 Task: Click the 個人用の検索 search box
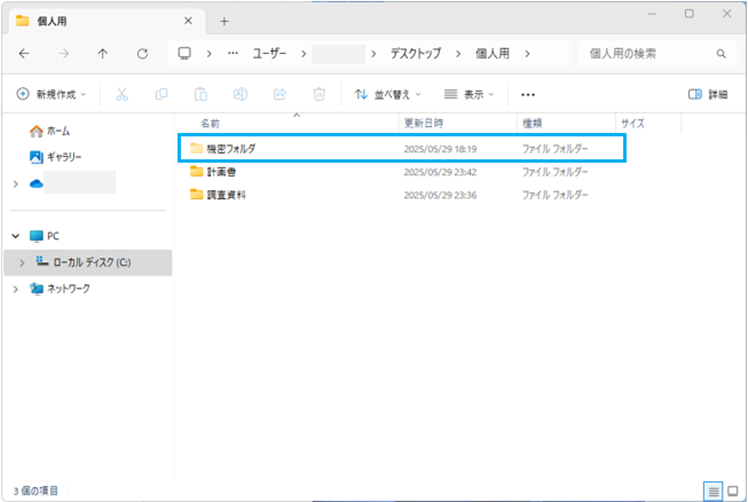click(x=648, y=54)
